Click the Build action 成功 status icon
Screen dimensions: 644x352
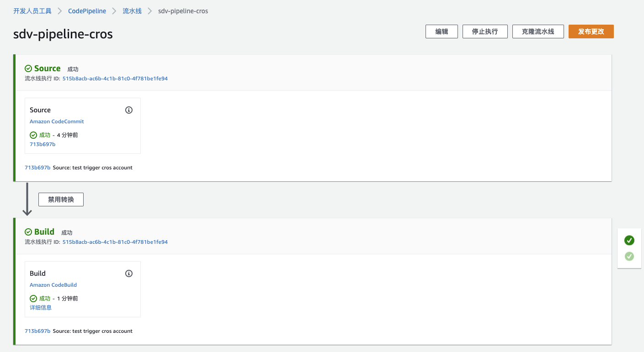coord(33,299)
